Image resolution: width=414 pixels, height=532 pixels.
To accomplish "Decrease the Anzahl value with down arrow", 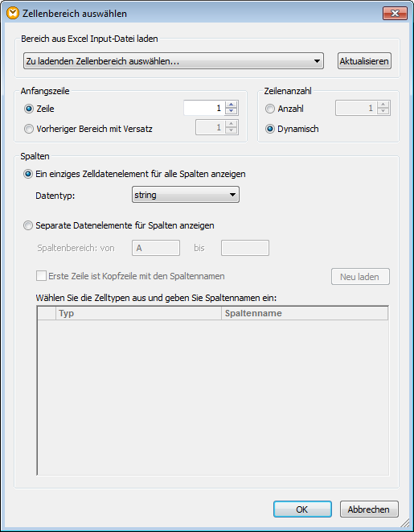I will coord(383,112).
